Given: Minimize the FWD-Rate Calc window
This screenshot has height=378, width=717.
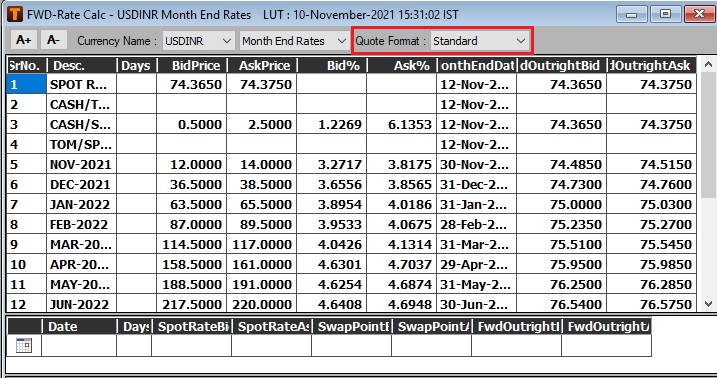Looking at the screenshot, I should pyautogui.click(x=631, y=14).
